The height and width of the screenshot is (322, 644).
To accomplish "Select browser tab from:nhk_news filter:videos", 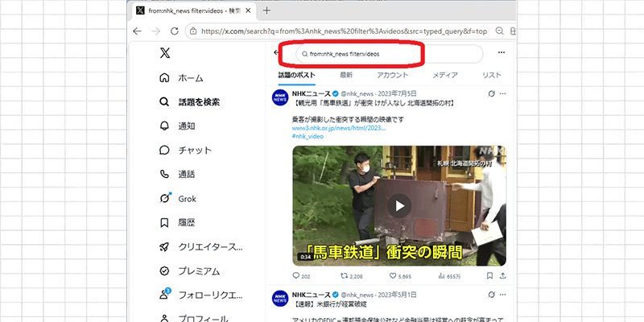I will click(193, 10).
